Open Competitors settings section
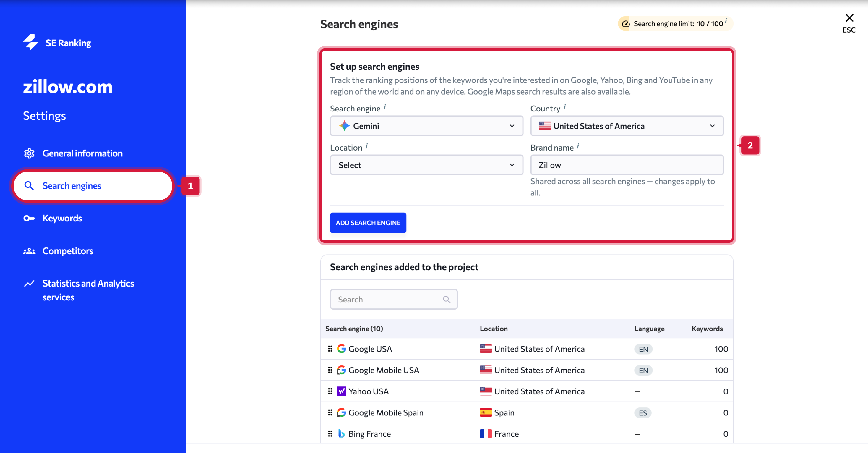The height and width of the screenshot is (453, 868). pyautogui.click(x=67, y=251)
